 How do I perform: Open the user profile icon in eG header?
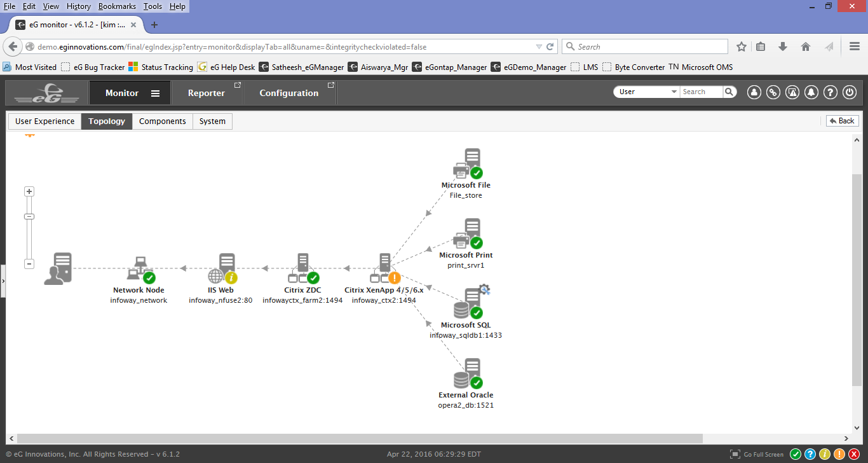click(754, 92)
